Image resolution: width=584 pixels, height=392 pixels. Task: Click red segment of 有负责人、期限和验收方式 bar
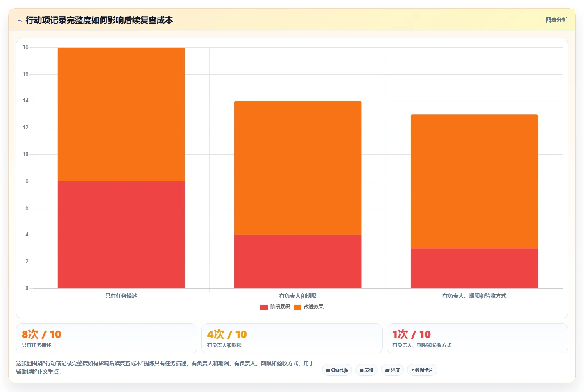tap(474, 268)
